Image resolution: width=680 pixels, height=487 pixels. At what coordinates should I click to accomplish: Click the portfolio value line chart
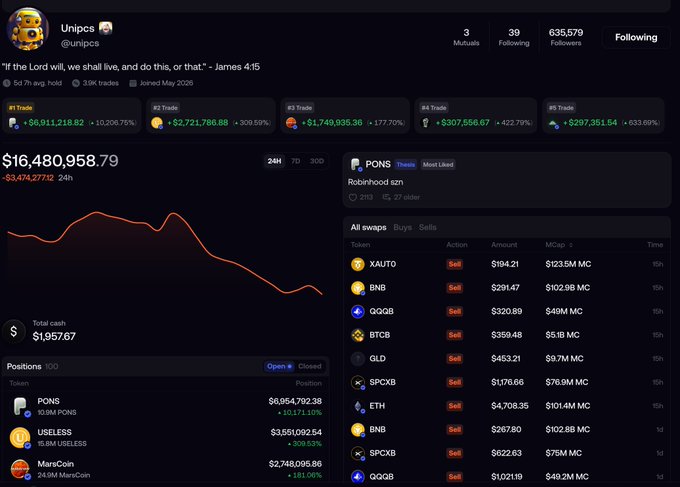click(x=165, y=253)
